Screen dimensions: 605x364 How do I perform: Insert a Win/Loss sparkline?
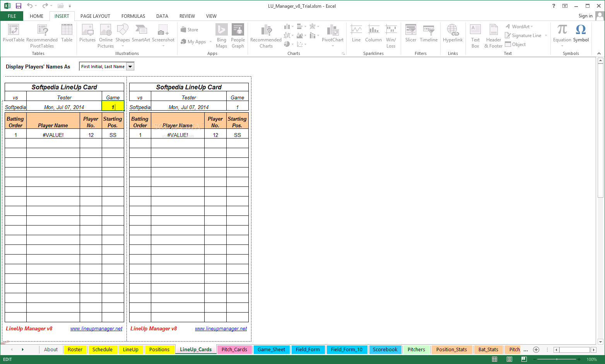(x=391, y=36)
